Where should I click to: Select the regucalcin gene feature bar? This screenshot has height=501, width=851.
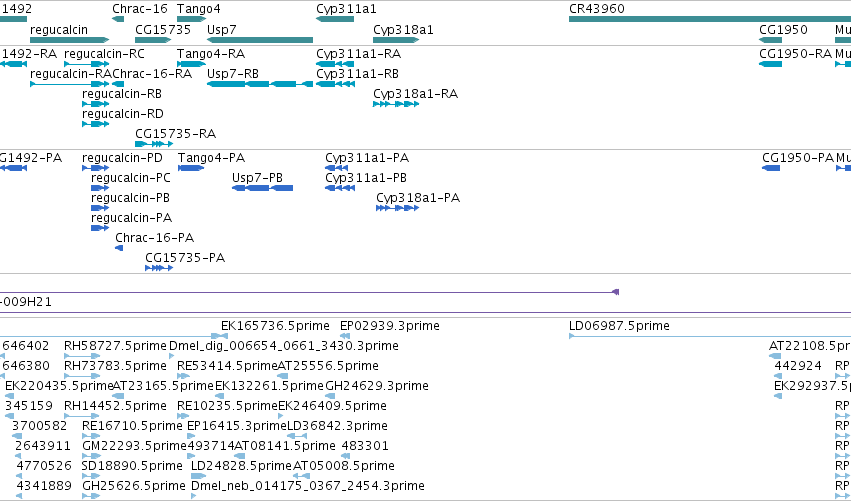(69, 40)
